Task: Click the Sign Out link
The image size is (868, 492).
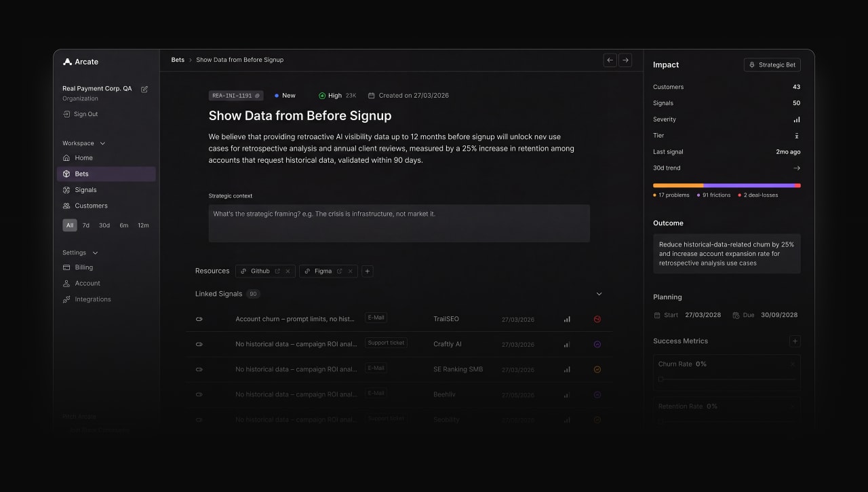Action: 80,114
